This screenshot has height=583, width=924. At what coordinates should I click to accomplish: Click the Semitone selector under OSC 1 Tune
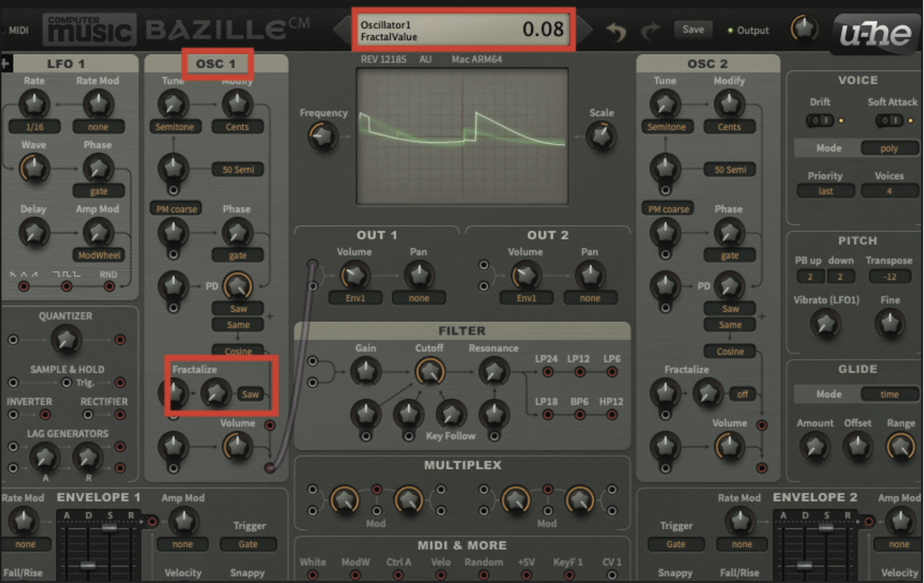(x=176, y=126)
